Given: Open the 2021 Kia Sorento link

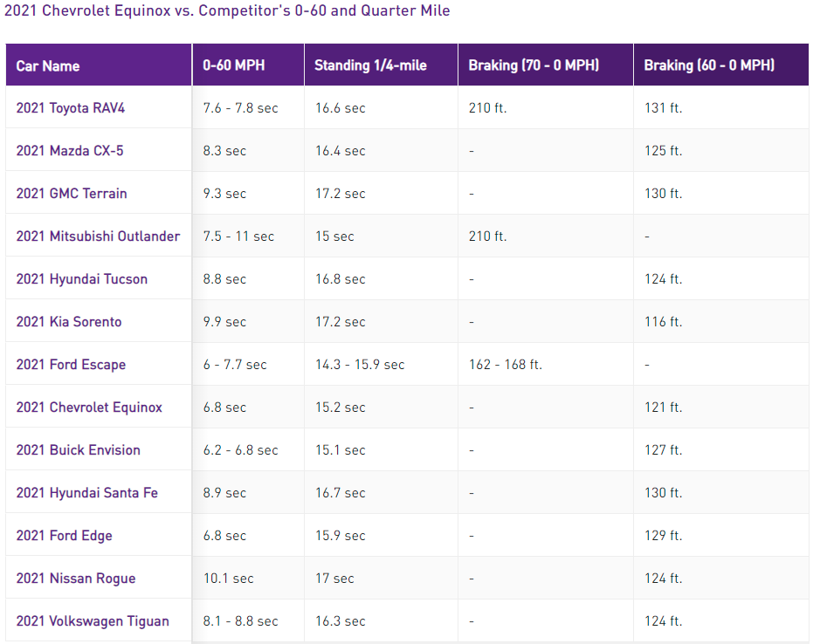Looking at the screenshot, I should (x=69, y=322).
